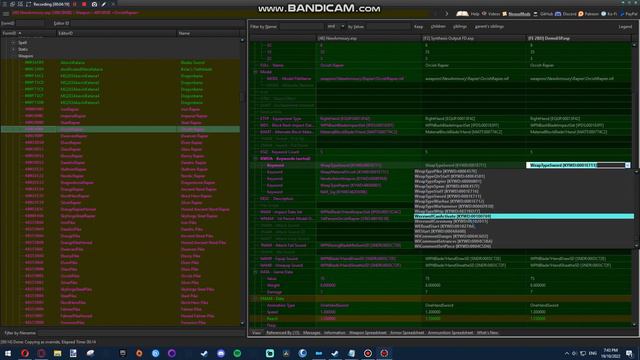Click the Filter by filename field
The width and height of the screenshot is (640, 360).
pos(141,333)
